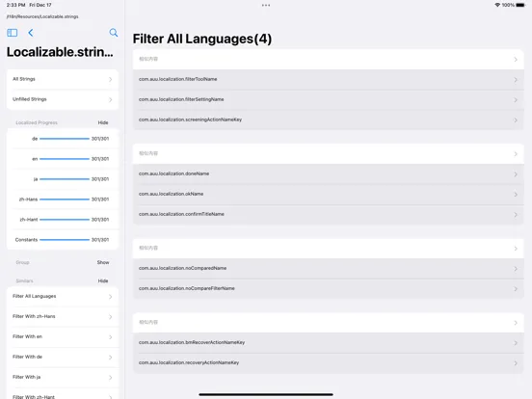Tap the Localizable.strin... sidebar title
The width and height of the screenshot is (532, 399).
pyautogui.click(x=60, y=52)
